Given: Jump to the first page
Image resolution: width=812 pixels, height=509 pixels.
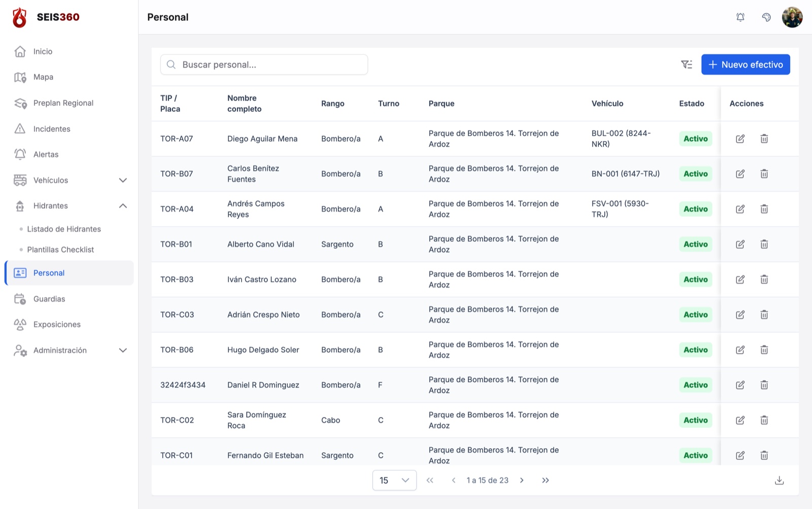Looking at the screenshot, I should pyautogui.click(x=430, y=481).
